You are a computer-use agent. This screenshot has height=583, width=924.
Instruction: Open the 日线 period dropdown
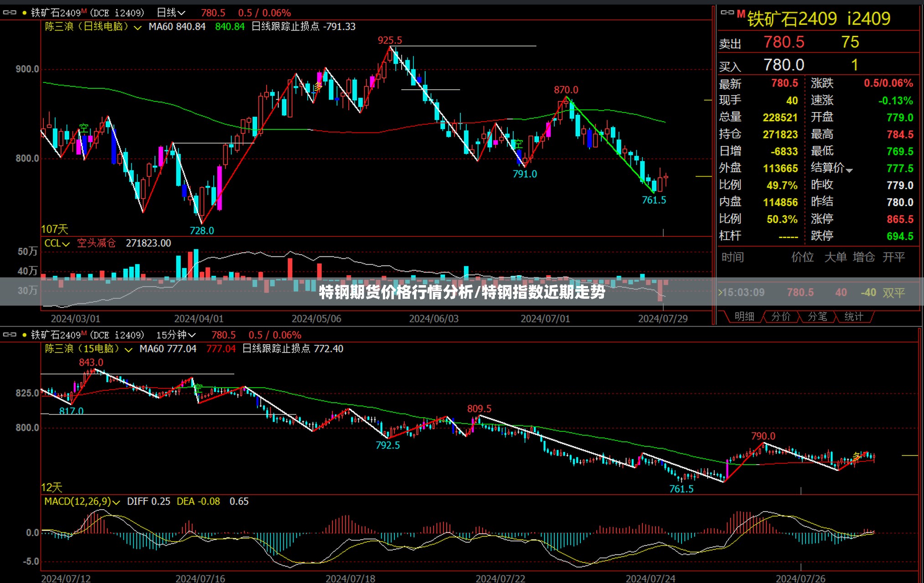(x=171, y=13)
